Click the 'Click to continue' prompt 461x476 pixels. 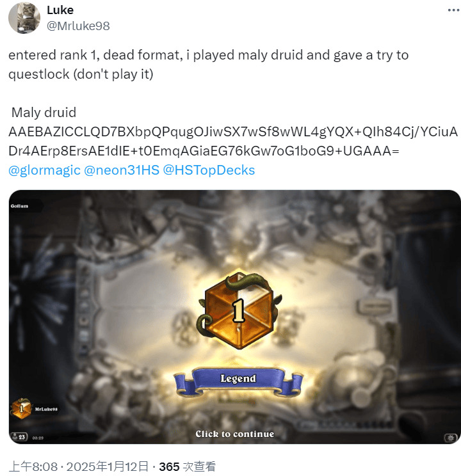234,434
